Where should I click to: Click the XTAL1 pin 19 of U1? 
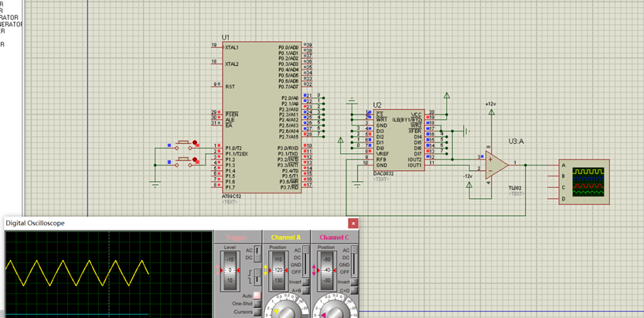coord(216,47)
